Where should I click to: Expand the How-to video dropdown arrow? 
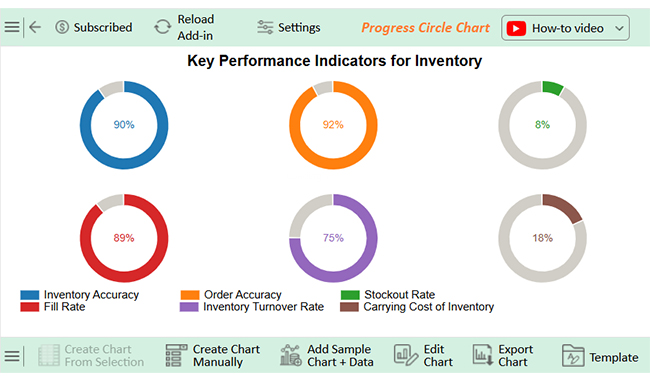(x=619, y=28)
